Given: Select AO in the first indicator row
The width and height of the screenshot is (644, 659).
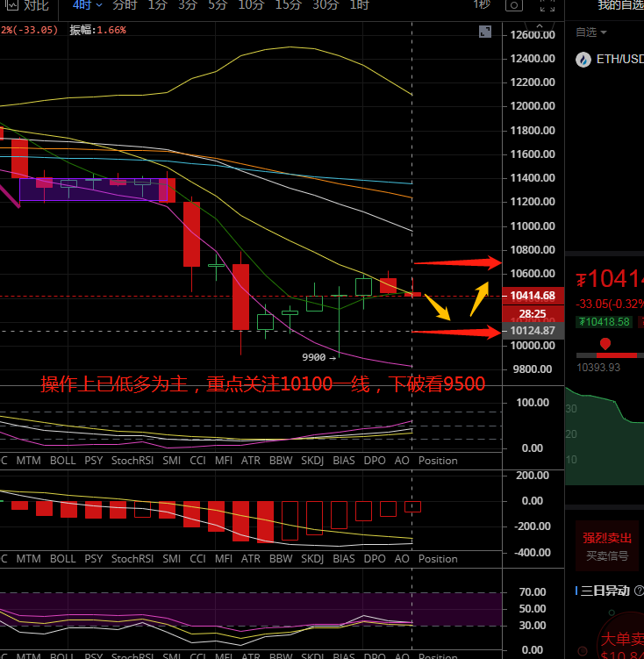Looking at the screenshot, I should click(402, 461).
